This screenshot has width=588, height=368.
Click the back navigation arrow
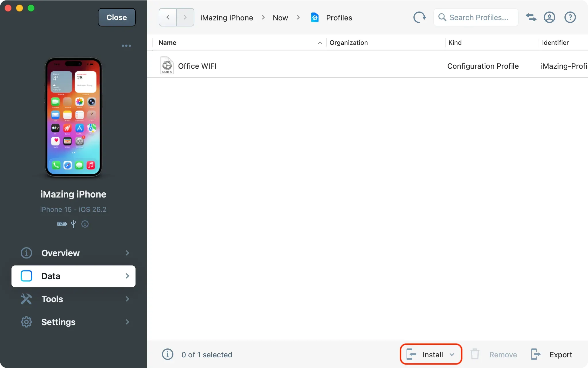(x=167, y=17)
